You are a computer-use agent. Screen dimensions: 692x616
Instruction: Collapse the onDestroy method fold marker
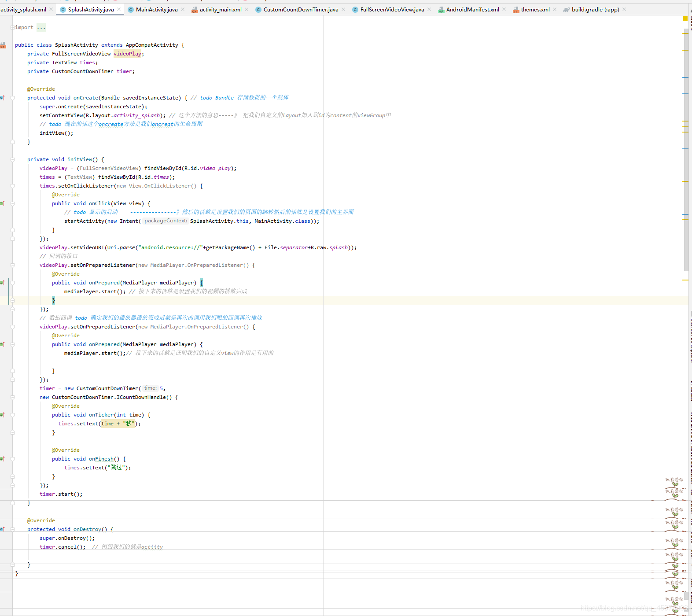tap(12, 529)
